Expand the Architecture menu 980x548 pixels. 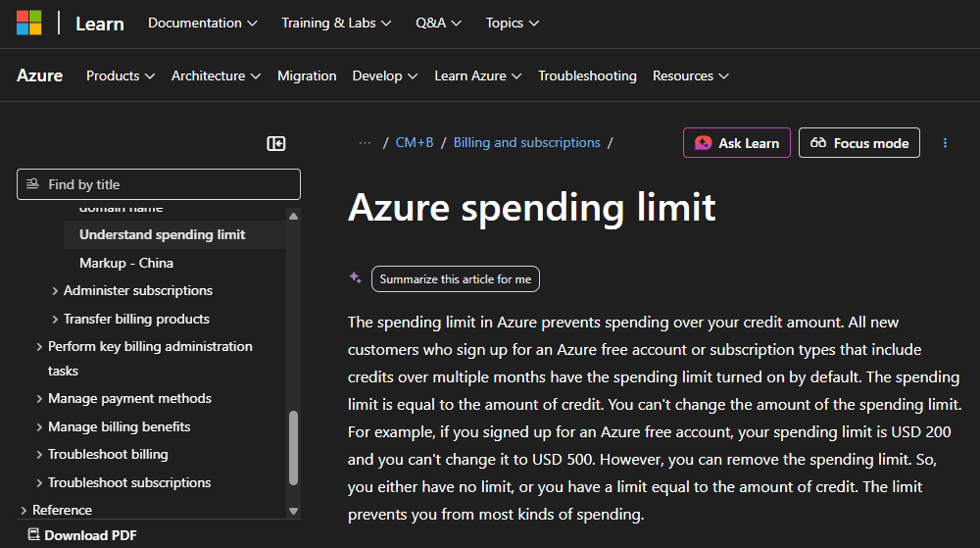216,75
